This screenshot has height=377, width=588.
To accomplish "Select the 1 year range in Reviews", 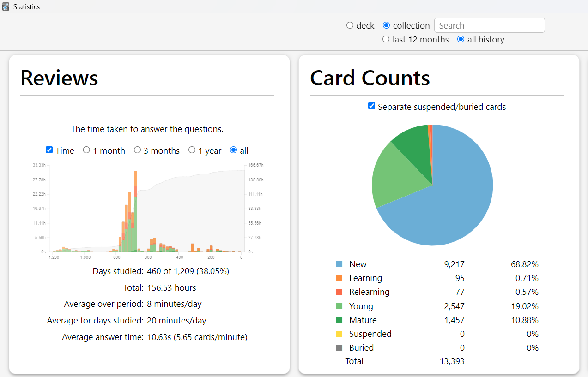I will (192, 150).
